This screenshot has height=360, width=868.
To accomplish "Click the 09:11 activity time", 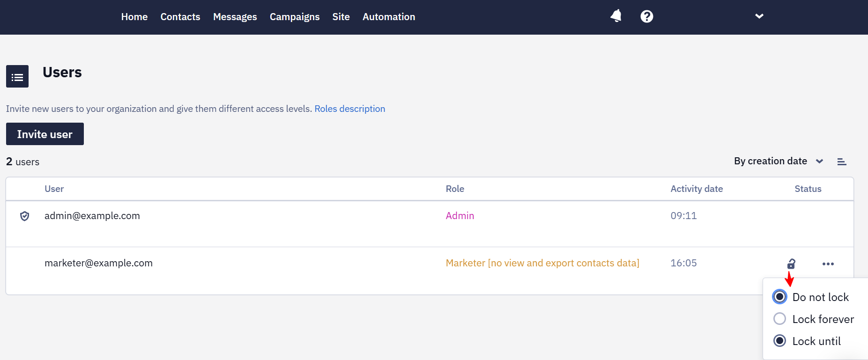I will tap(683, 216).
